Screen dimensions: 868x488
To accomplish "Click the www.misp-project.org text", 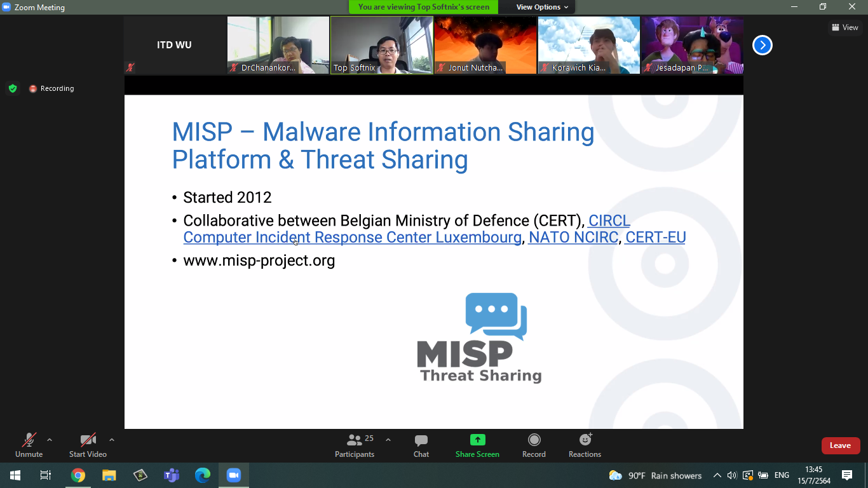I will click(259, 260).
